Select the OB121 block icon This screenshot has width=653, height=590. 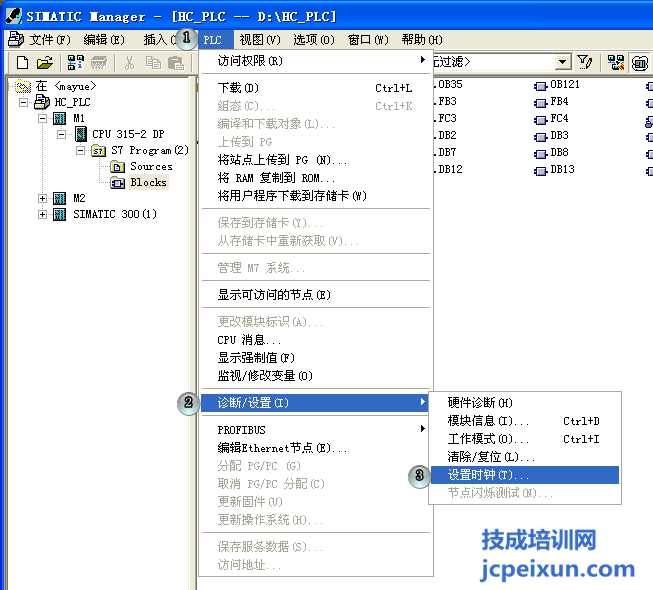click(541, 86)
